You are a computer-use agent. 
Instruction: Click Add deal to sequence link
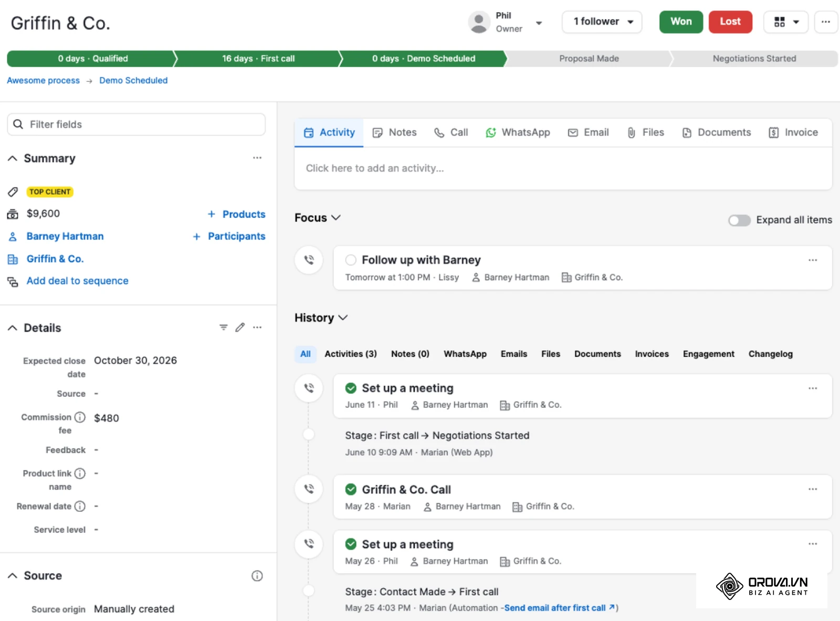[x=77, y=281]
